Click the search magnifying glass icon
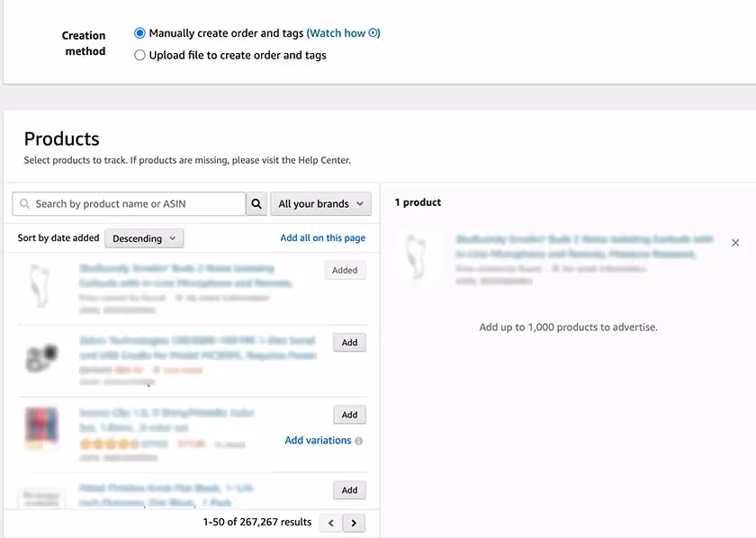The height and width of the screenshot is (538, 756). [256, 203]
